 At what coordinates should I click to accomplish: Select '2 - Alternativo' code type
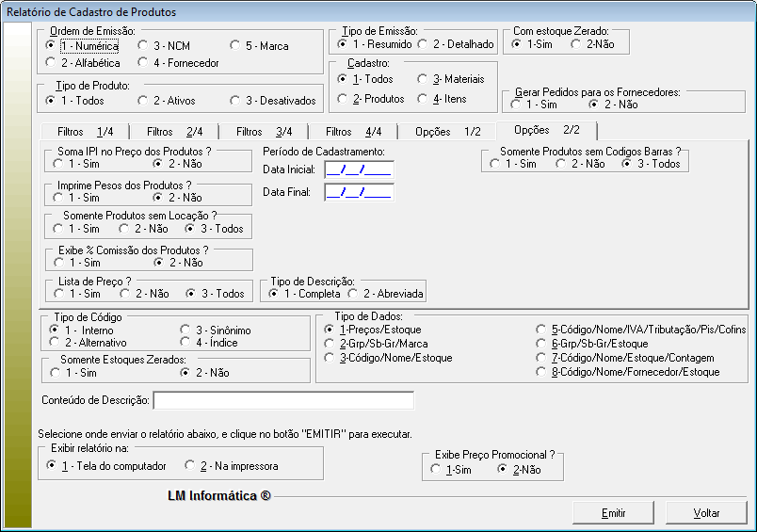55,343
